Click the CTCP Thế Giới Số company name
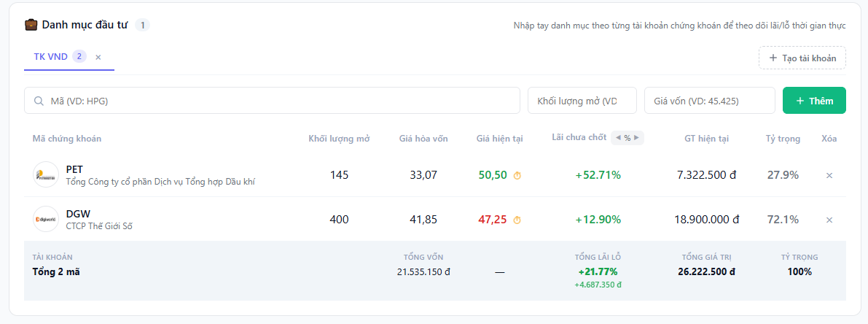This screenshot has width=868, height=324. [99, 226]
